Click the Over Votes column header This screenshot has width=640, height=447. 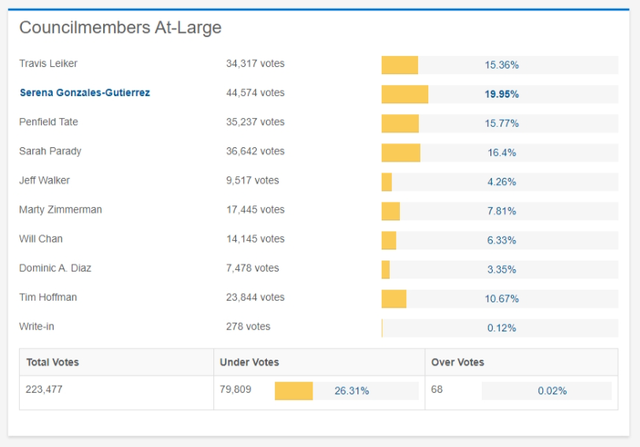[457, 362]
